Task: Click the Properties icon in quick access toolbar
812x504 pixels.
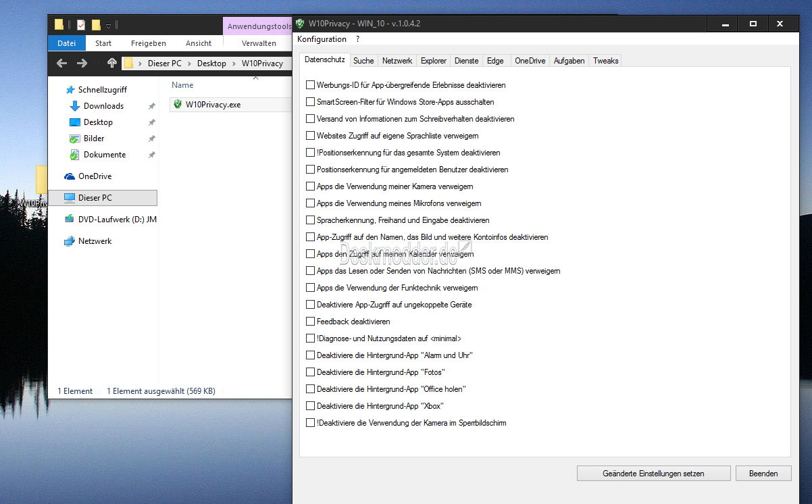Action: (x=81, y=25)
